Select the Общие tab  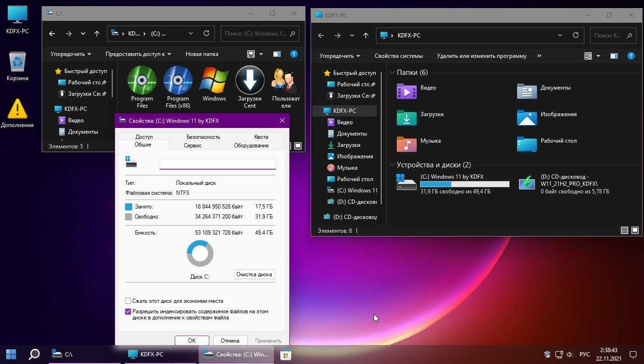click(x=143, y=145)
